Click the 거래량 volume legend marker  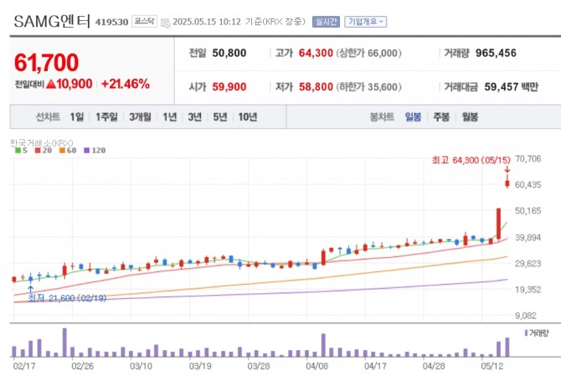point(526,333)
